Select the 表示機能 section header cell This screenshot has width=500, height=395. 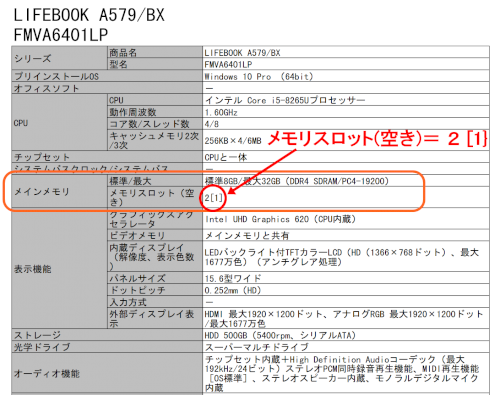(59, 269)
